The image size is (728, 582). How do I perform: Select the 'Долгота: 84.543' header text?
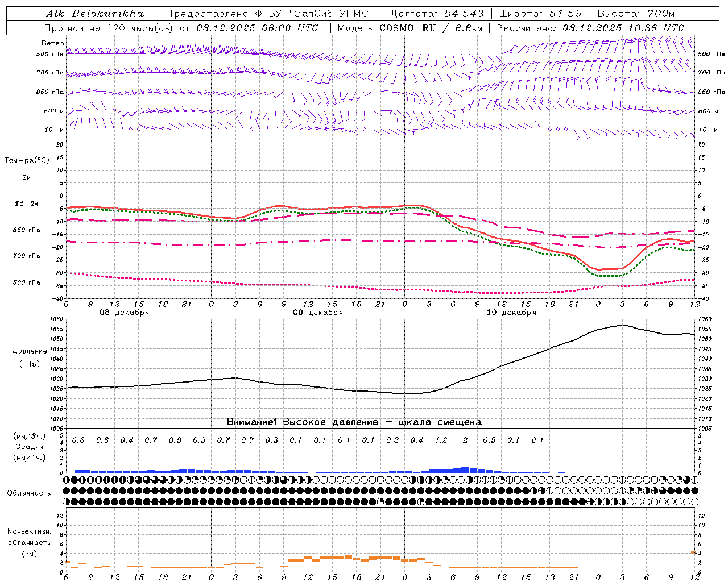pyautogui.click(x=437, y=14)
